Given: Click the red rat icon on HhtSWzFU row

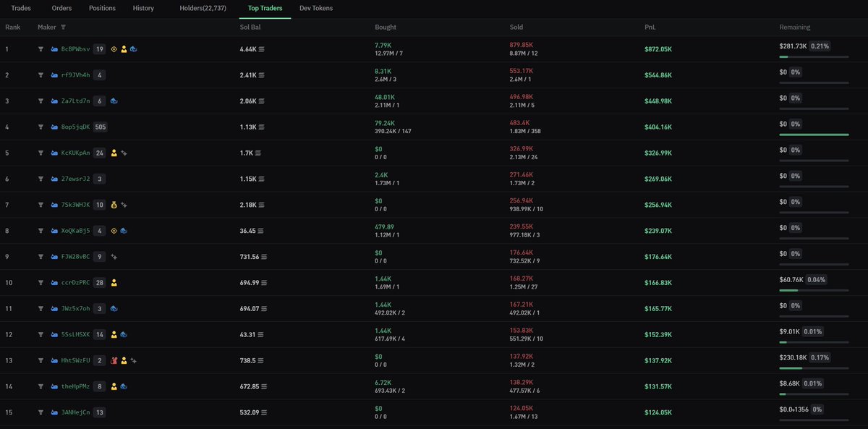Looking at the screenshot, I should pyautogui.click(x=114, y=360).
